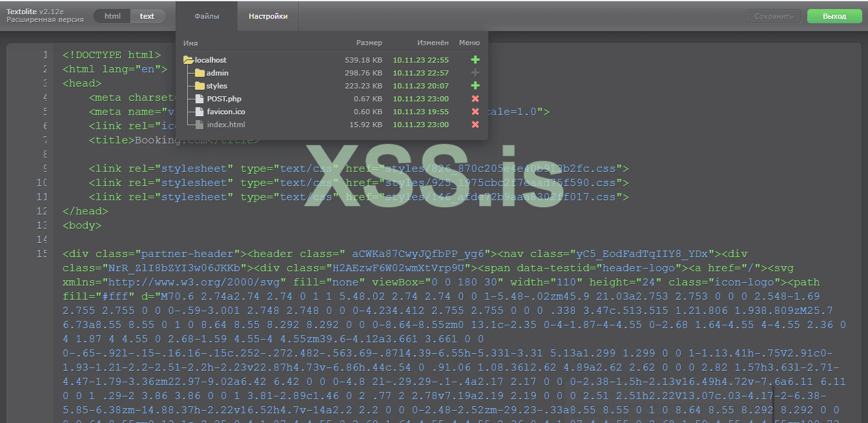
Task: Click the green Выход button
Action: click(x=834, y=15)
